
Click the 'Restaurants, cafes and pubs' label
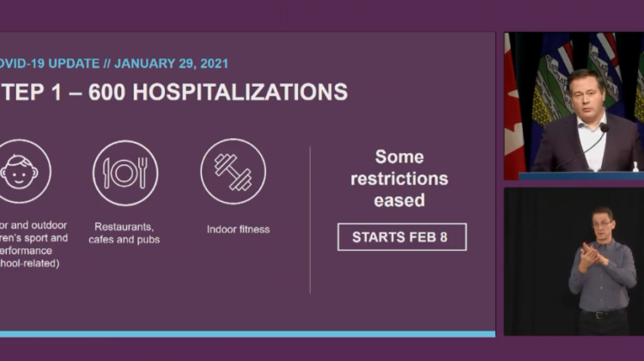(124, 233)
